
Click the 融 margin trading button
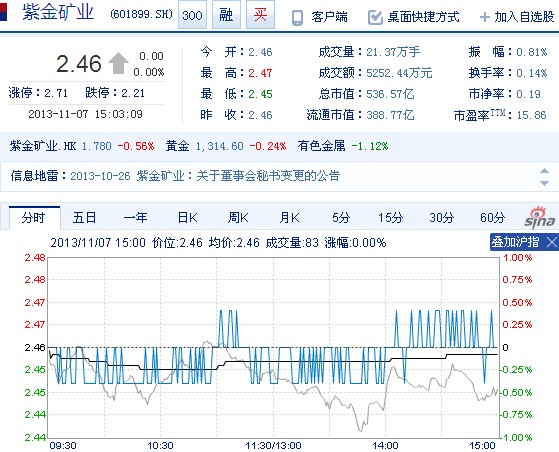[x=226, y=15]
